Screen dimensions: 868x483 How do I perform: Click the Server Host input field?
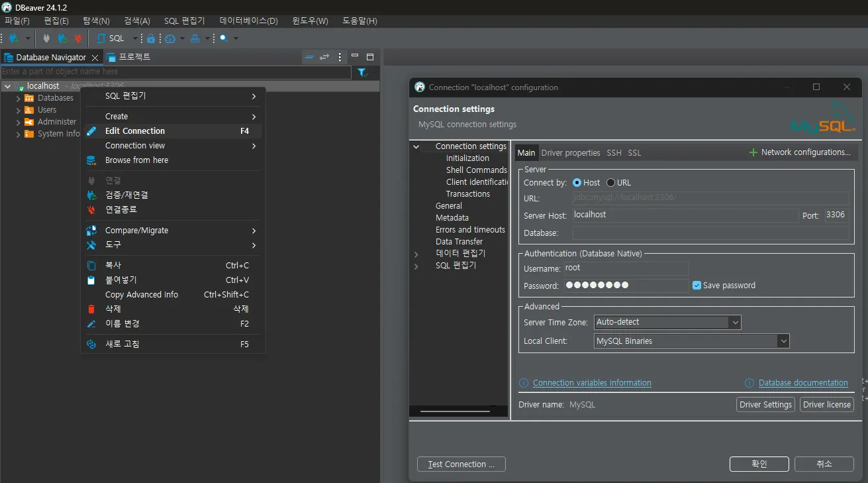point(684,215)
